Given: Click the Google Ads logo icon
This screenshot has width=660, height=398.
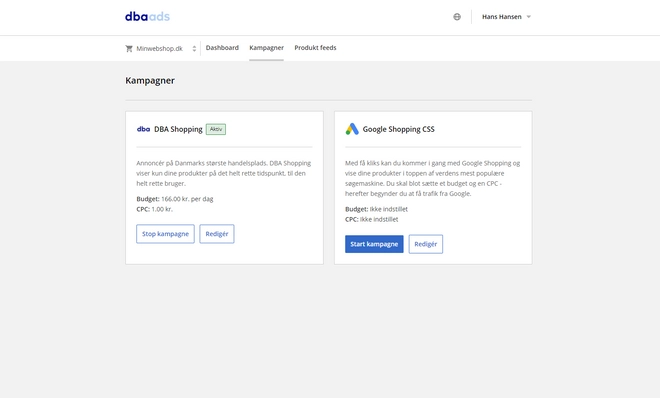Looking at the screenshot, I should pyautogui.click(x=352, y=129).
